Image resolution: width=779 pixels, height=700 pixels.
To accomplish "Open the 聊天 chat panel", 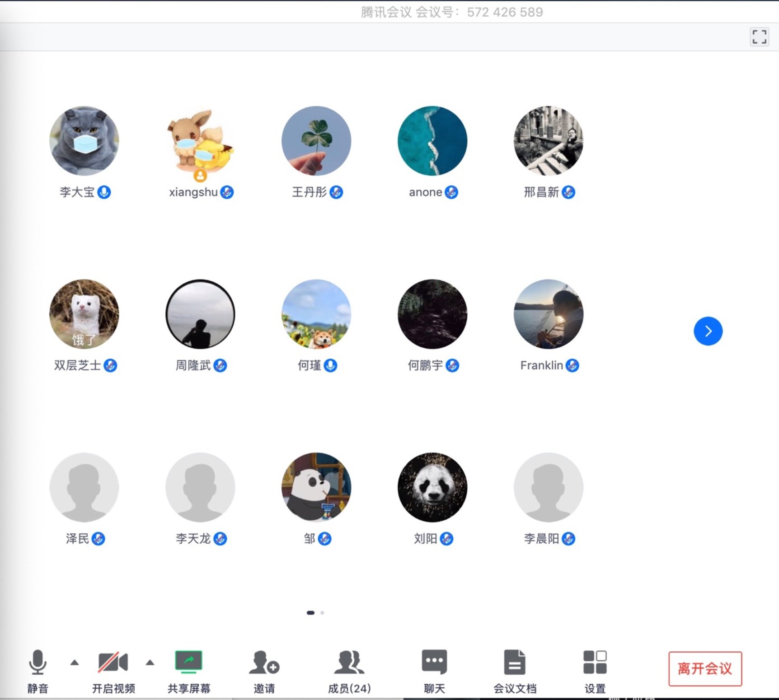I will tap(434, 663).
